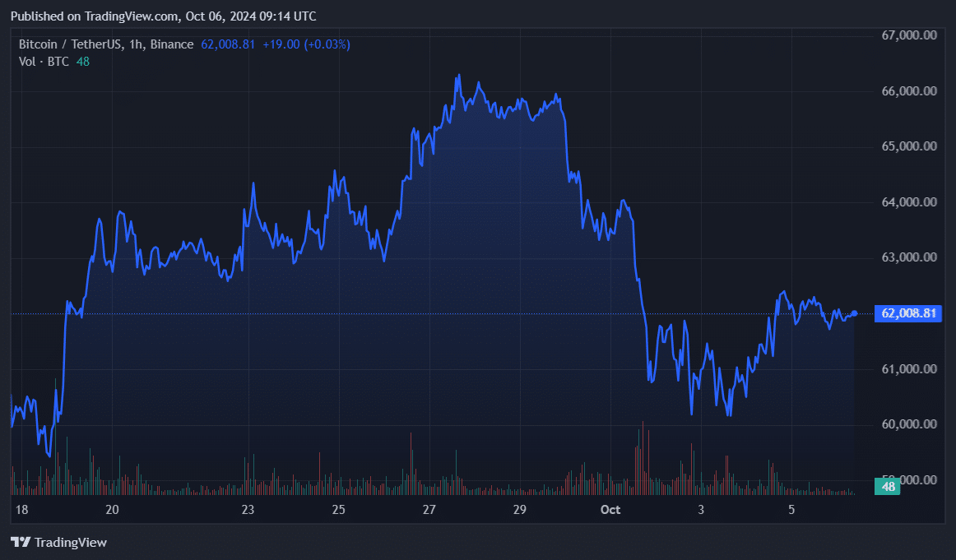Select the 67,000.00 price axis label
The image size is (956, 560).
(x=909, y=35)
